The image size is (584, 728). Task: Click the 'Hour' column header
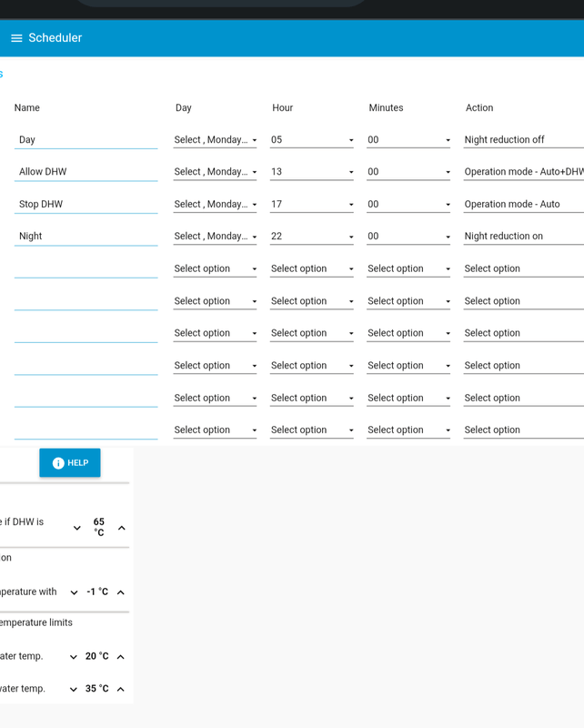tap(282, 107)
